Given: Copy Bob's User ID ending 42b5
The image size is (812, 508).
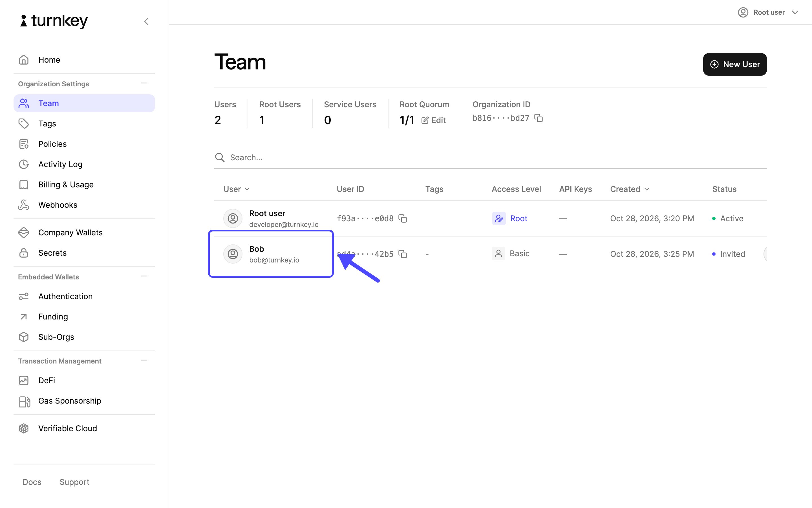Looking at the screenshot, I should (403, 254).
